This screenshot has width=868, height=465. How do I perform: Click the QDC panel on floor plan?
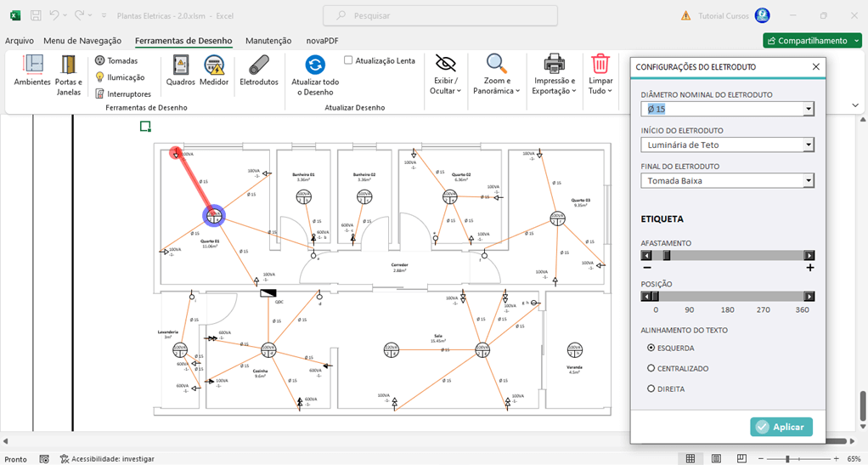click(x=268, y=292)
